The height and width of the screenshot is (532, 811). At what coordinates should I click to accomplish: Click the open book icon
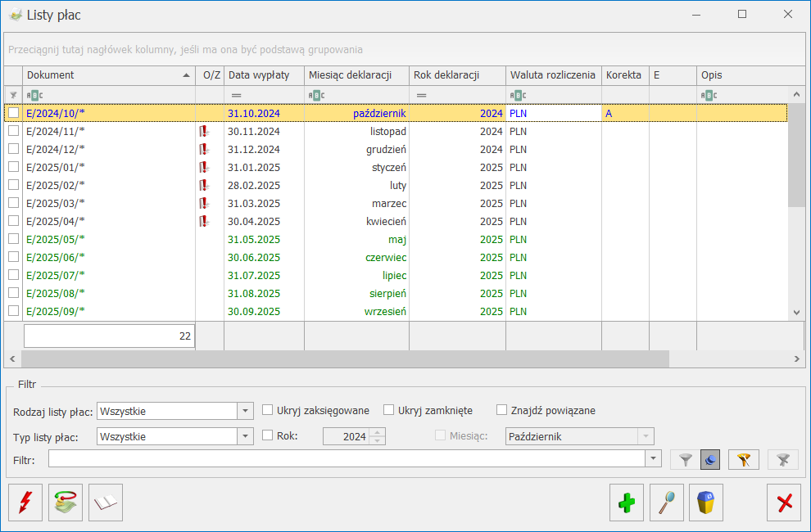106,502
